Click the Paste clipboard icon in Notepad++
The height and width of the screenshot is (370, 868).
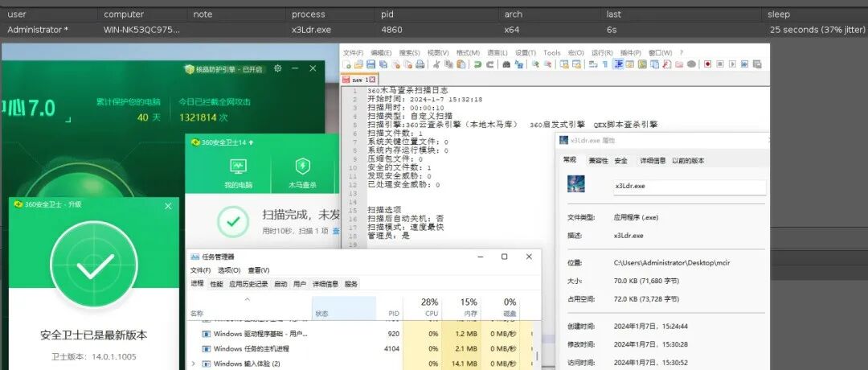click(x=461, y=64)
